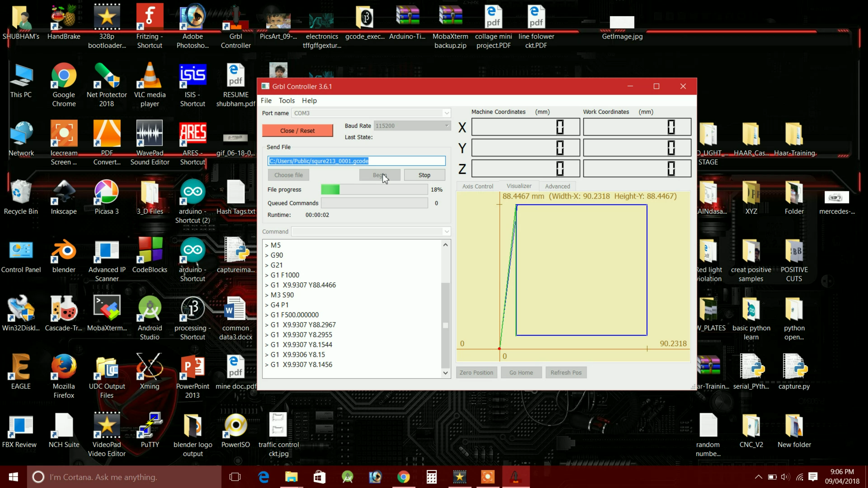Click the Calculator taskbar icon
The image size is (868, 488).
432,477
